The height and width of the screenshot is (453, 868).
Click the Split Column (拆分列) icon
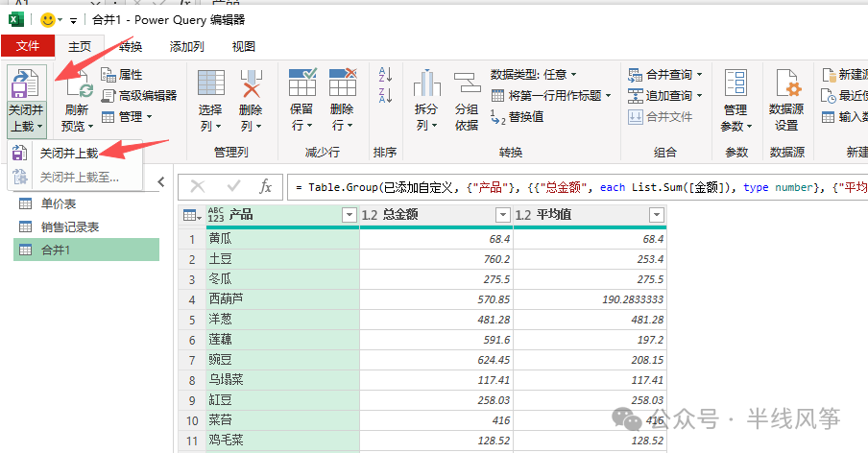[x=427, y=83]
